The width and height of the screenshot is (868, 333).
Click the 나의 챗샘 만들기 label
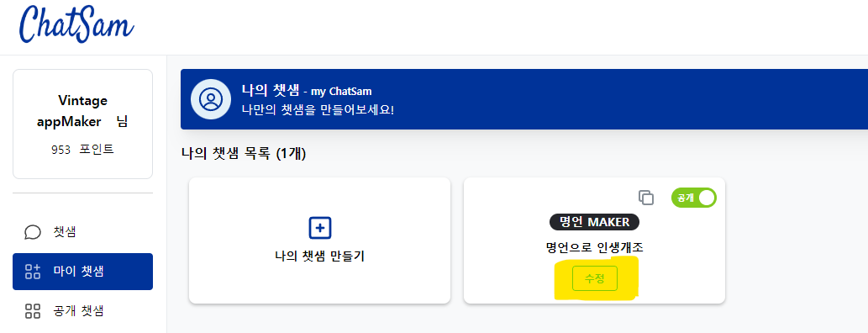319,256
